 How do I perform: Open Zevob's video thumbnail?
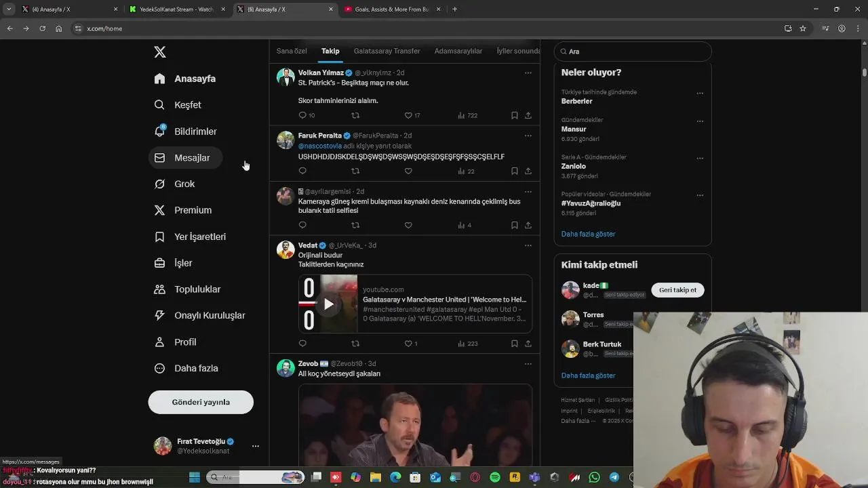(x=415, y=425)
